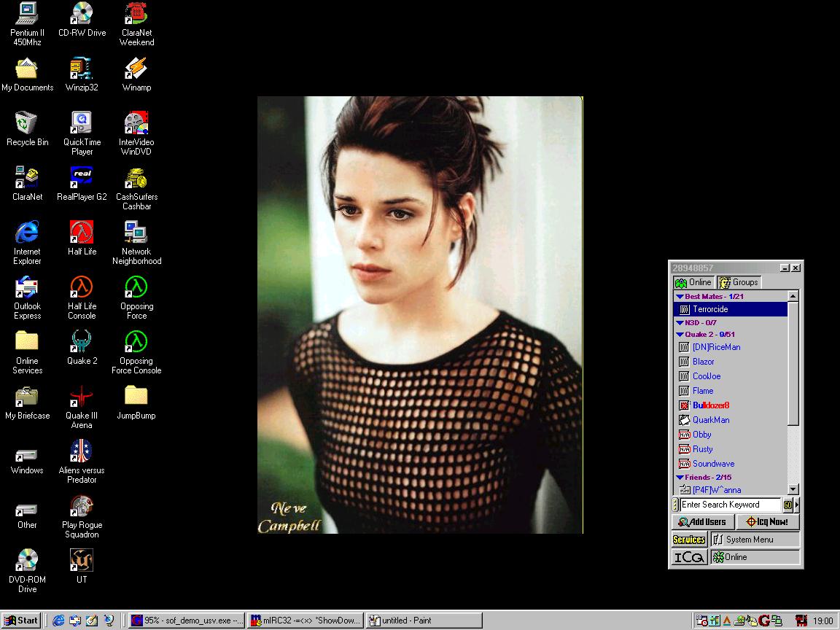This screenshot has height=630, width=840.
Task: Open the Recycle Bin icon
Action: click(x=27, y=123)
